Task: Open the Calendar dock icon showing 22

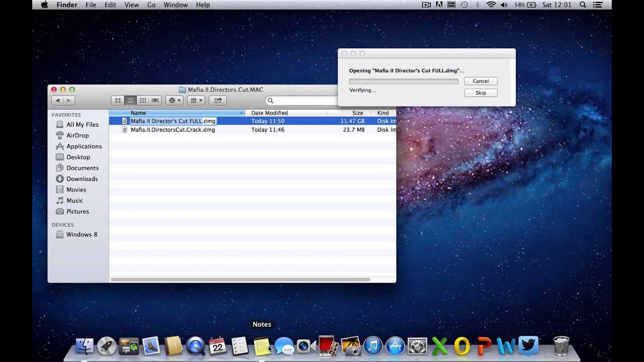Action: click(217, 346)
